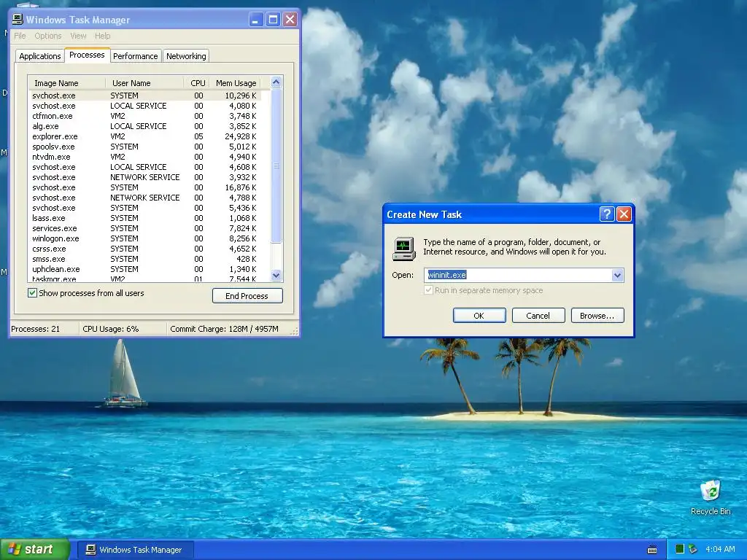Click the 4:04 AM taskbar clock
Image resolution: width=747 pixels, height=560 pixels.
click(720, 549)
